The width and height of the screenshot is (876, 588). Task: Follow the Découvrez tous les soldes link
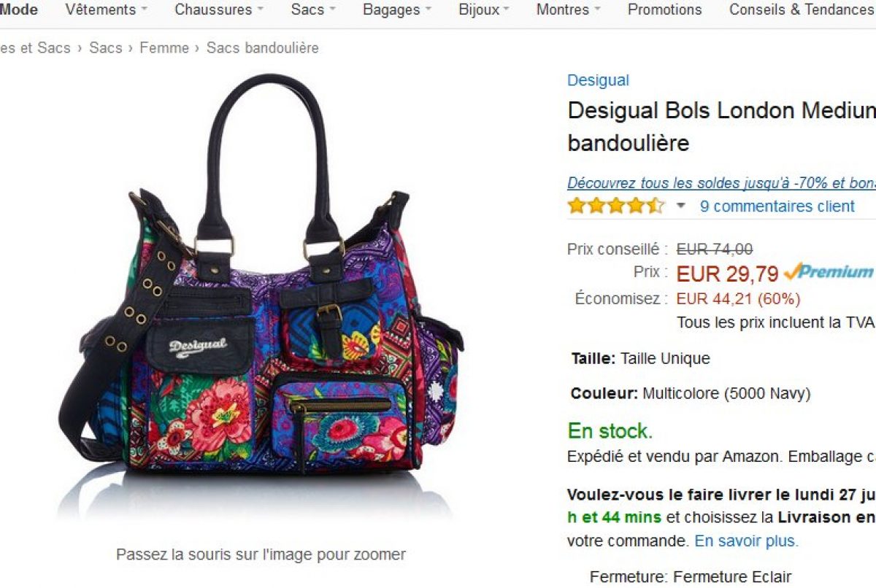[x=721, y=183]
